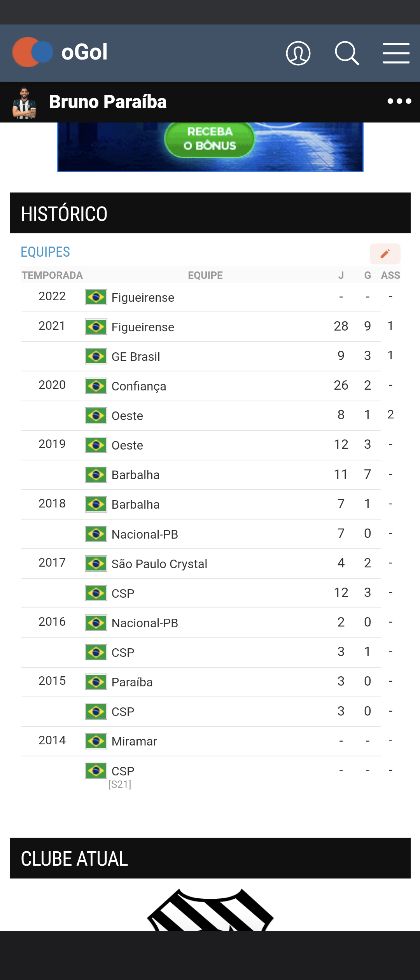Tap the oGol logo
Screen dimensions: 420x980
coord(60,52)
